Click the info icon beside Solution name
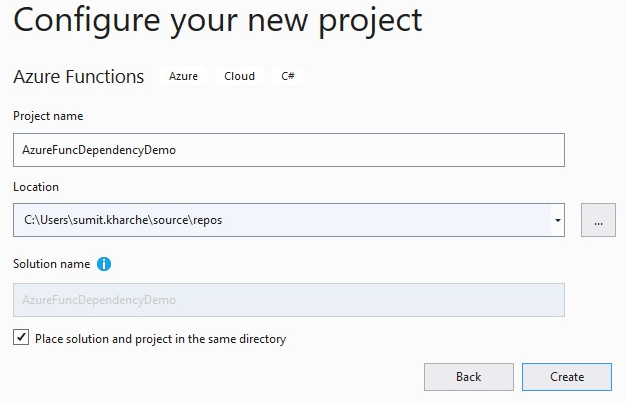 [104, 264]
